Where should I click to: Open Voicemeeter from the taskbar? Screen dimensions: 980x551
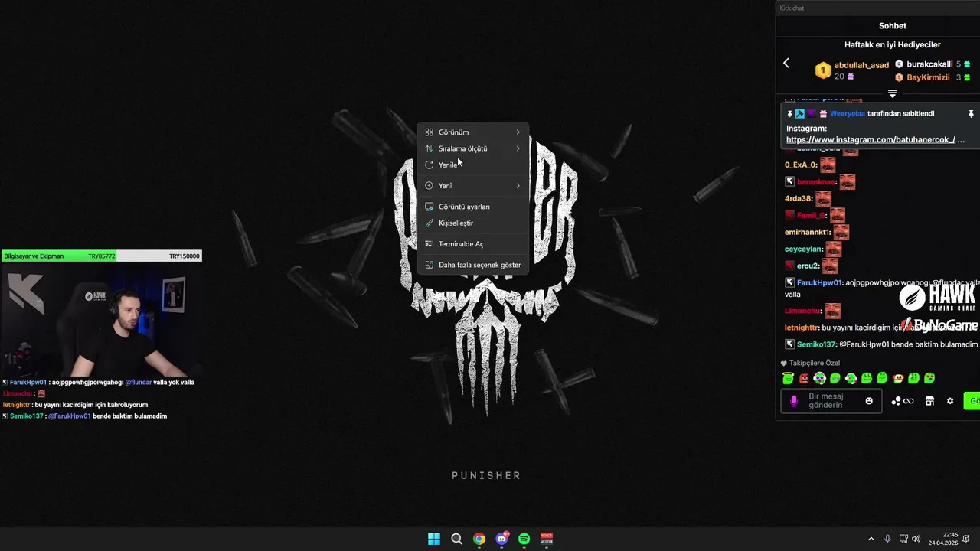(x=547, y=539)
